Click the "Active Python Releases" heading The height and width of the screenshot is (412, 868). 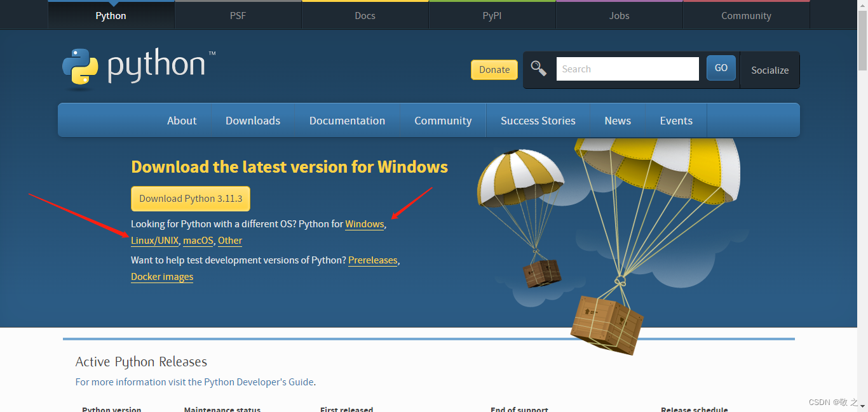pyautogui.click(x=141, y=362)
